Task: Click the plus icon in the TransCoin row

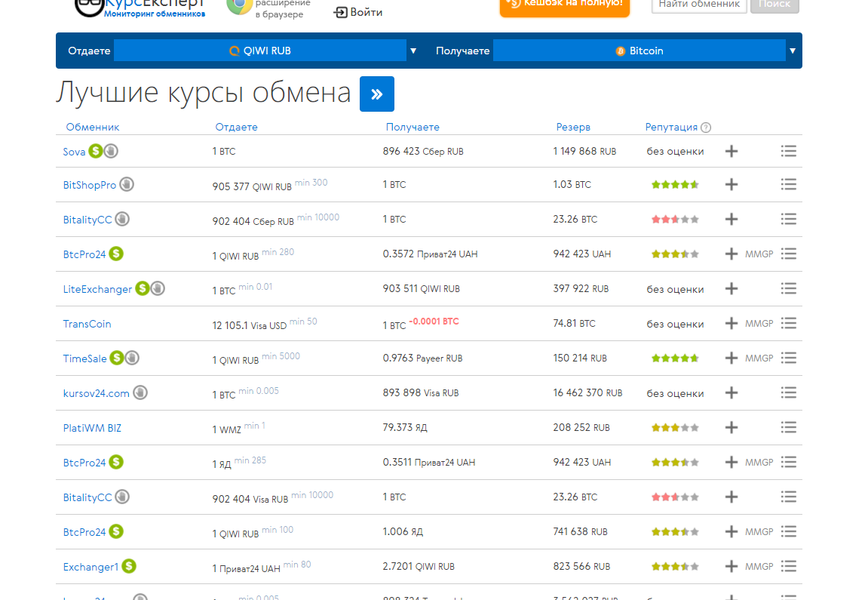Action: [732, 324]
